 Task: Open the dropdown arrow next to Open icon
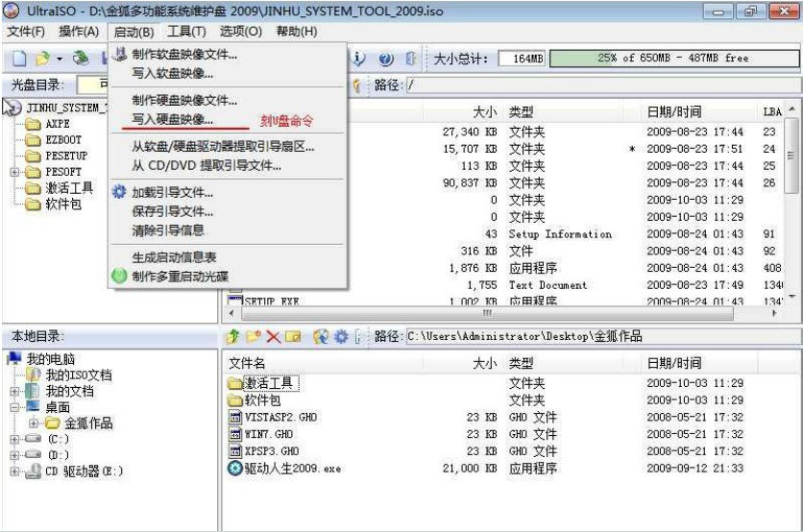60,59
